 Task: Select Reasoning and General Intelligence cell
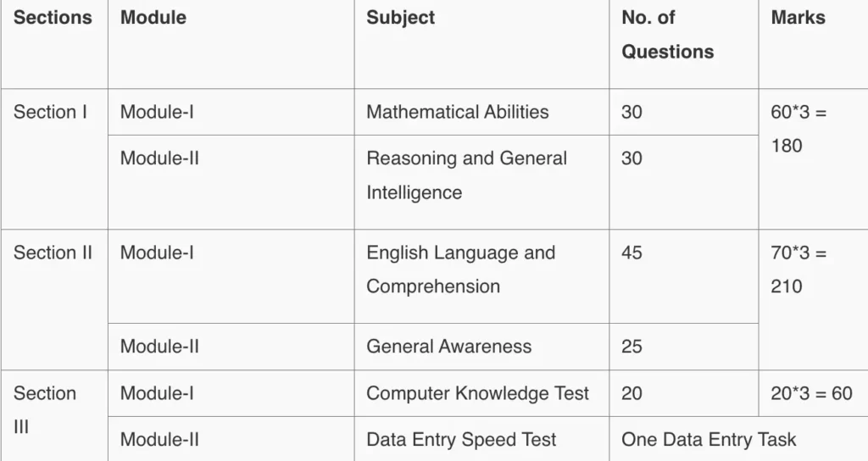pos(466,175)
